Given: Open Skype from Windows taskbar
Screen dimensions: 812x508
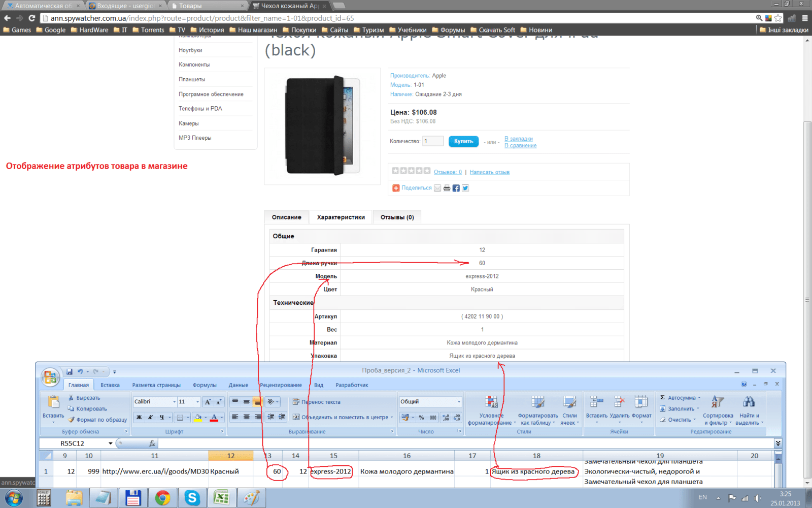Looking at the screenshot, I should pyautogui.click(x=192, y=498).
